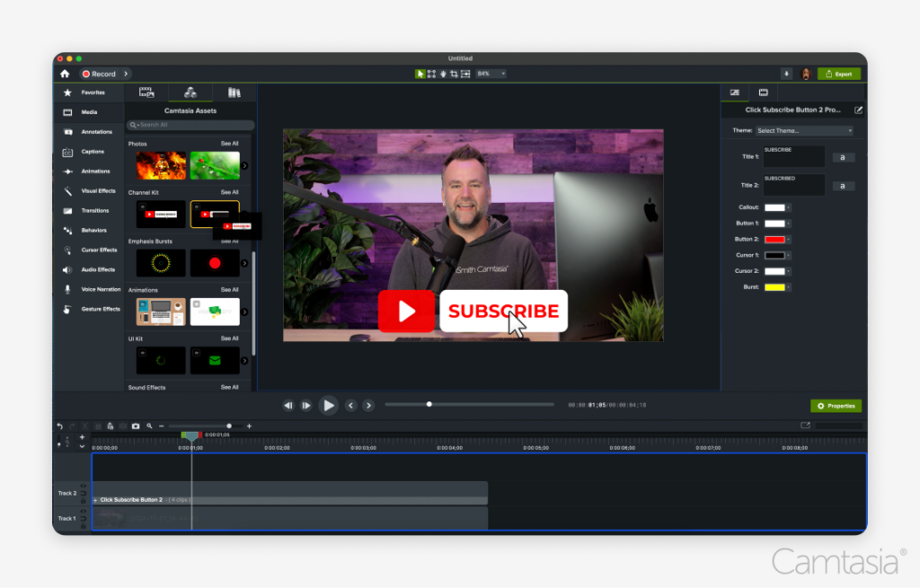
Task: Click the Cursor 1 black color swatch
Action: [774, 255]
